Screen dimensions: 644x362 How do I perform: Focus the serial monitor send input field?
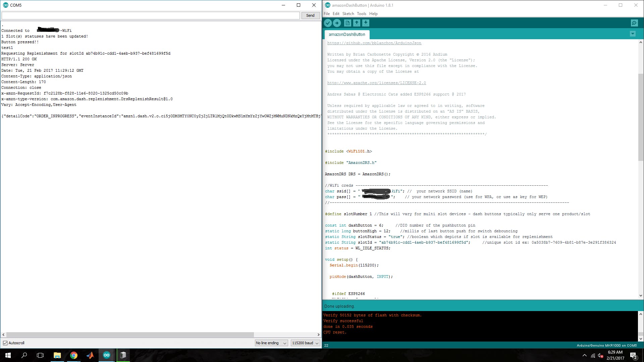click(151, 15)
